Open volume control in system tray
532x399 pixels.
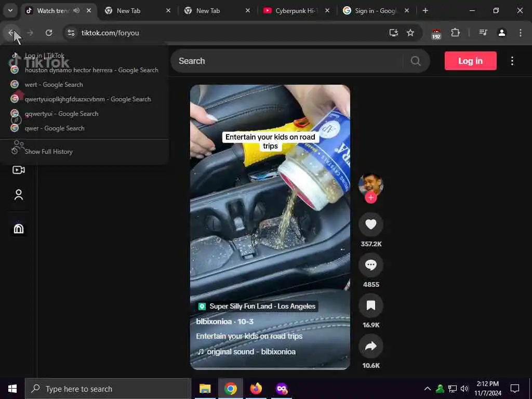coord(464,389)
